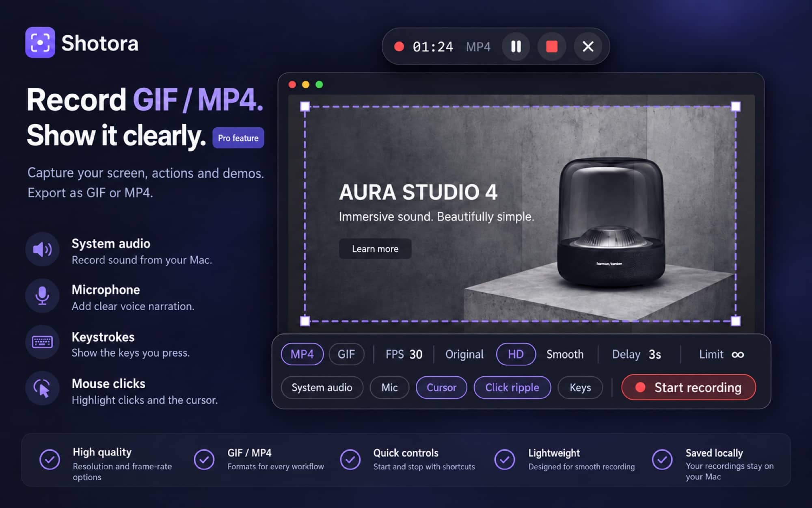Choose GIF output format

pyautogui.click(x=346, y=354)
